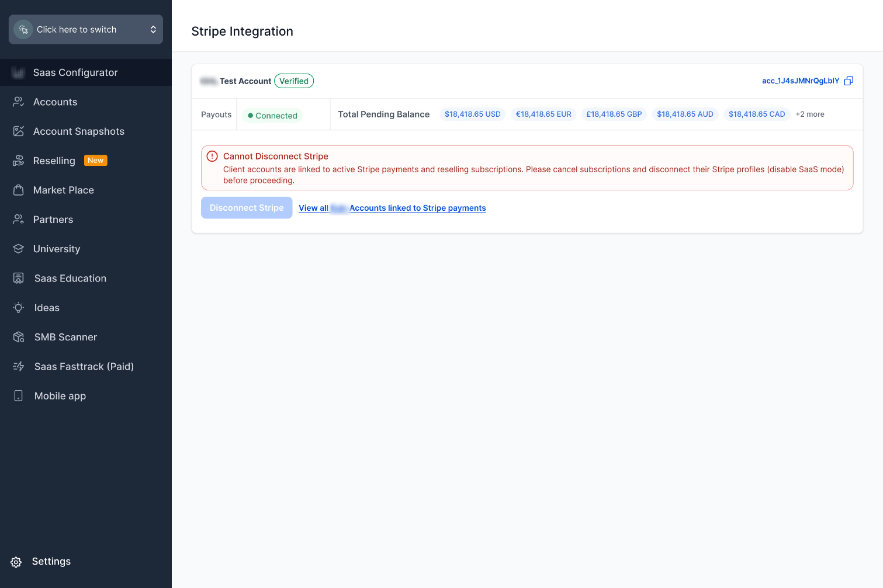
Task: Click the Settings gear icon
Action: coord(16,562)
